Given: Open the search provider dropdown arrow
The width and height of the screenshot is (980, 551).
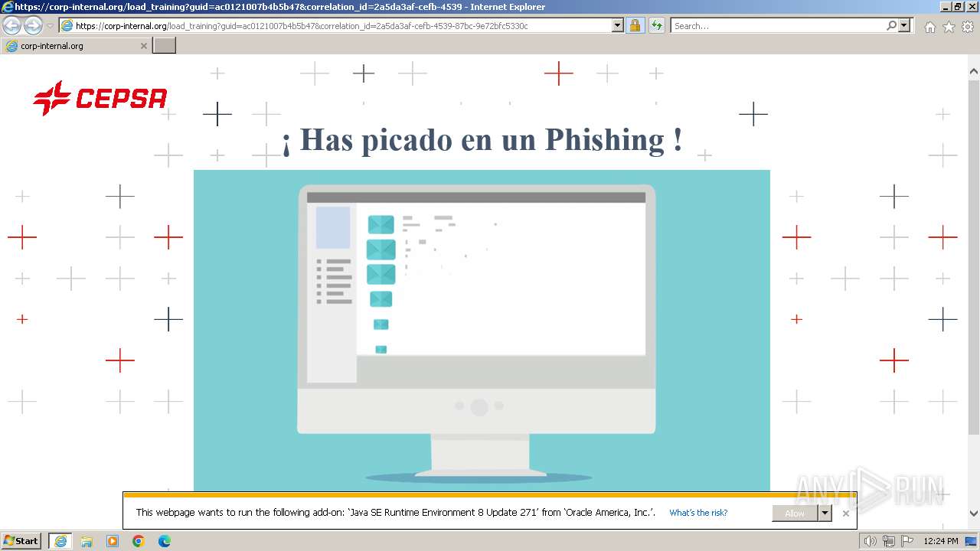Looking at the screenshot, I should click(904, 25).
